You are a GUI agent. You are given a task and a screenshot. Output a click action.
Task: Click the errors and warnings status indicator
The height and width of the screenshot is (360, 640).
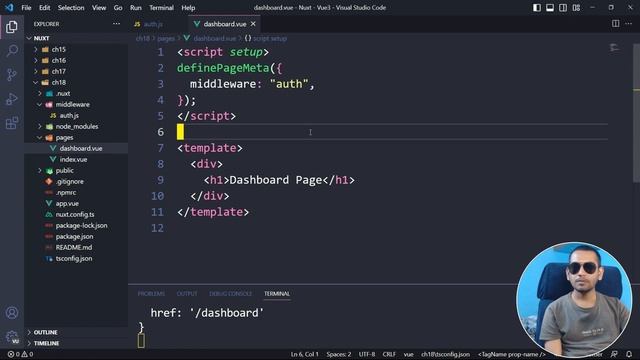point(20,354)
